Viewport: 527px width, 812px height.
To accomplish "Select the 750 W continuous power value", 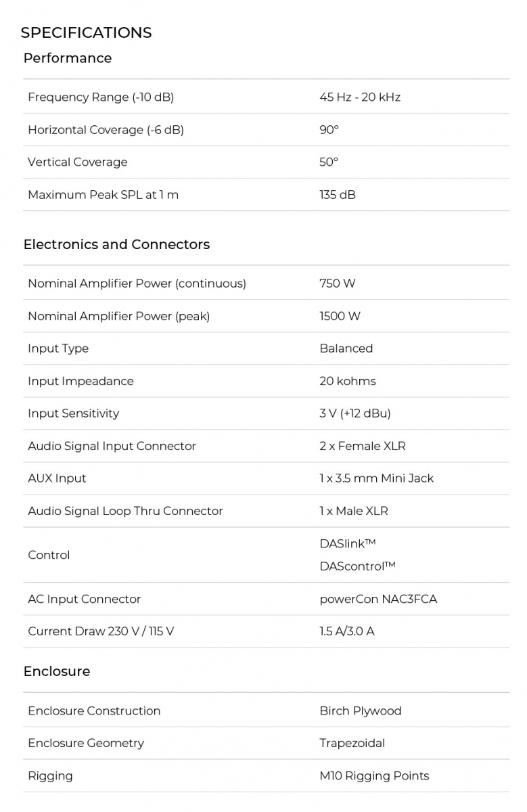I will (338, 284).
